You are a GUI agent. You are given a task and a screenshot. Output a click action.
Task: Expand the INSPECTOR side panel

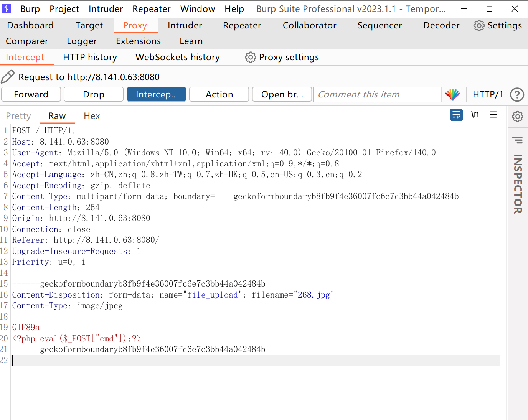pyautogui.click(x=518, y=184)
